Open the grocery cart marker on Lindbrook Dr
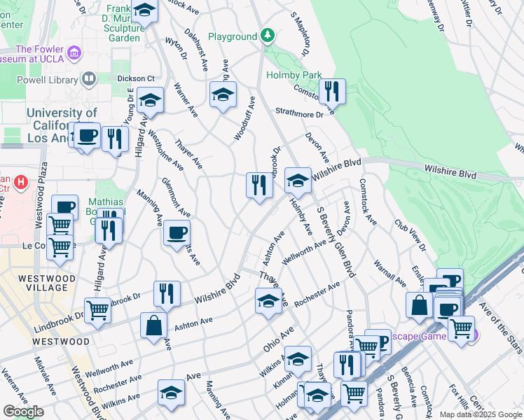Viewport: 524px width, 420px height. (x=97, y=311)
